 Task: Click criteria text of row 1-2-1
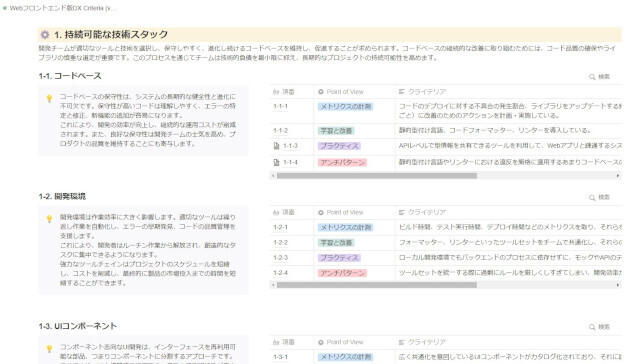tap(510, 227)
